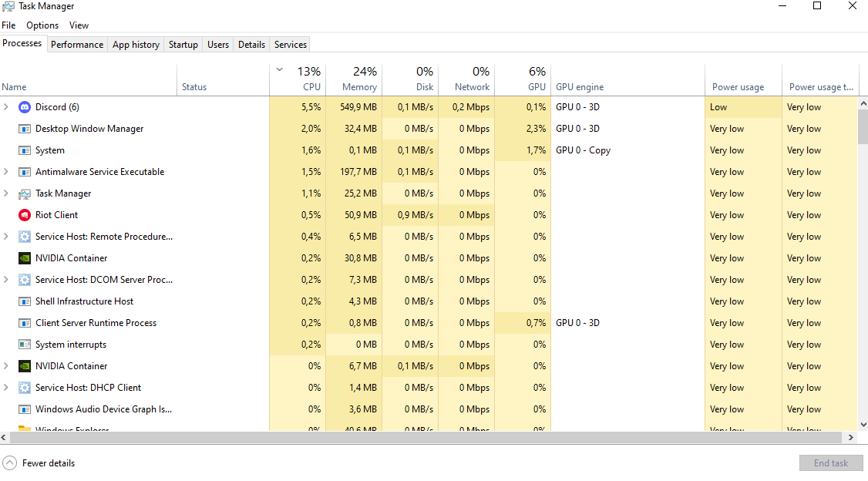Click the vertical scrollbar up arrow
Screen dimensions: 868x481
tap(863, 103)
